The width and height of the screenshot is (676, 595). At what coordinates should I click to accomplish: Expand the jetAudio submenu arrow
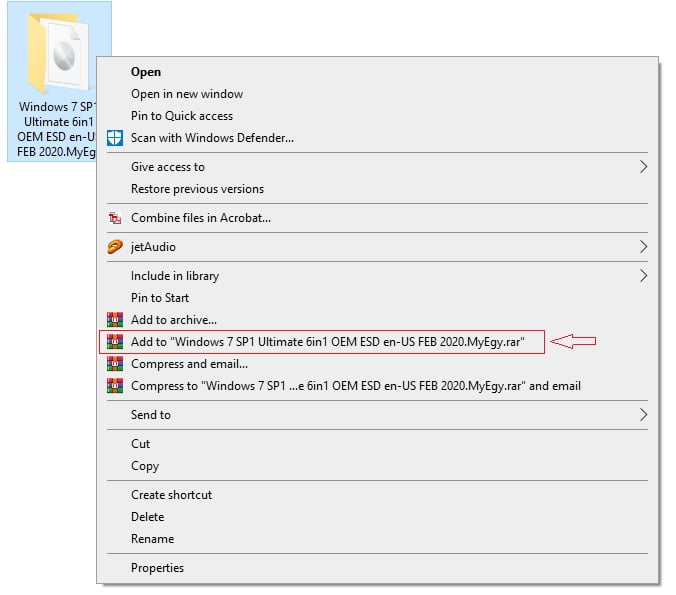pyautogui.click(x=643, y=247)
